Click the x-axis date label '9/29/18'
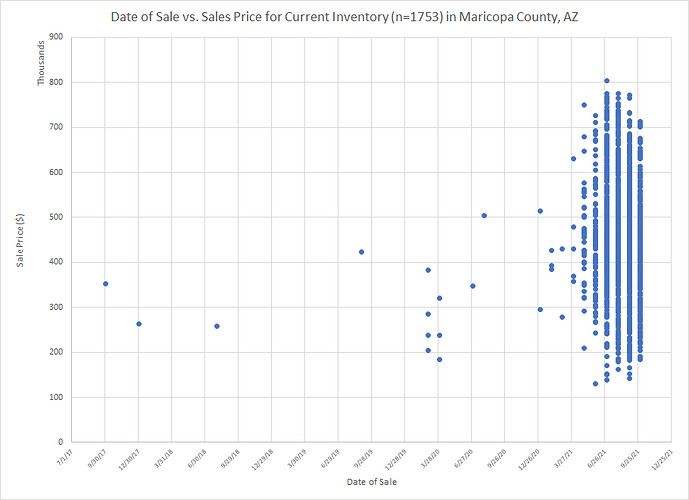689x500 pixels. coord(230,458)
